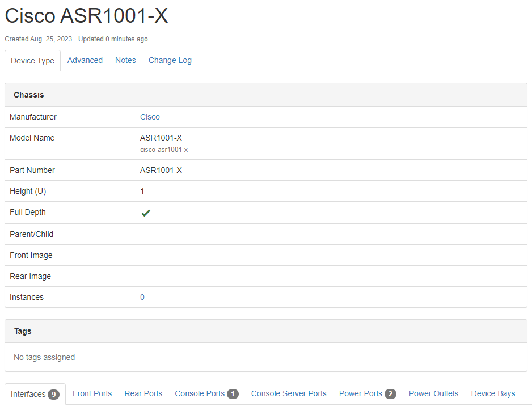Click the Cisco ASR1001-X page title

[x=86, y=16]
